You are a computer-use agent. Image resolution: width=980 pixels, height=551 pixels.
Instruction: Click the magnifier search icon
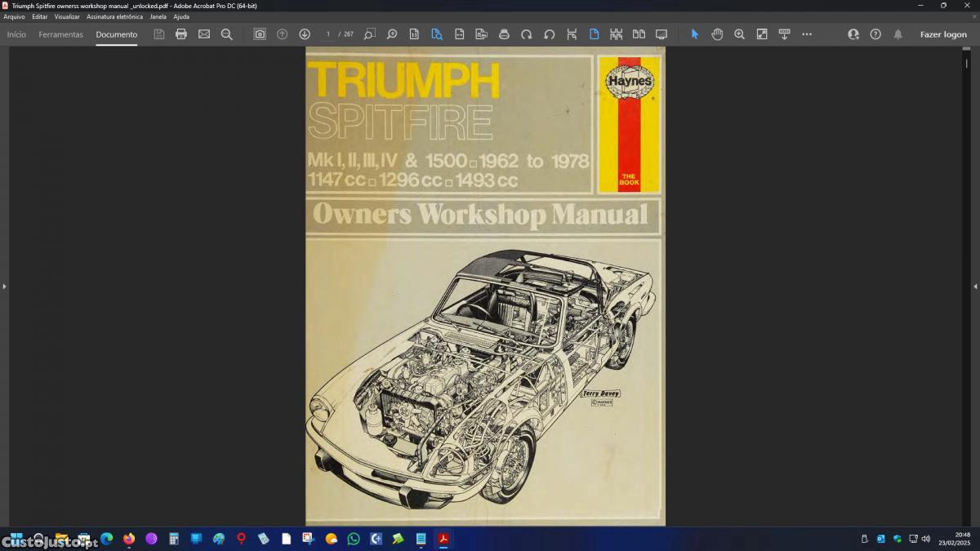(x=227, y=34)
